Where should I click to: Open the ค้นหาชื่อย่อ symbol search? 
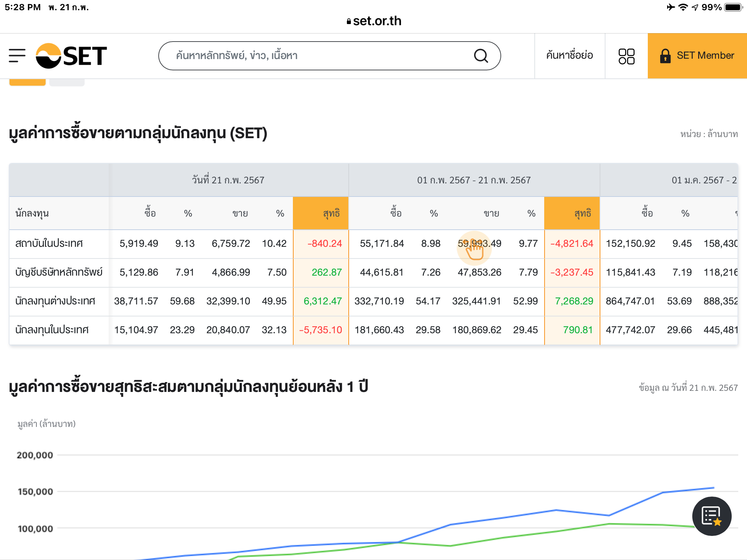pos(569,56)
